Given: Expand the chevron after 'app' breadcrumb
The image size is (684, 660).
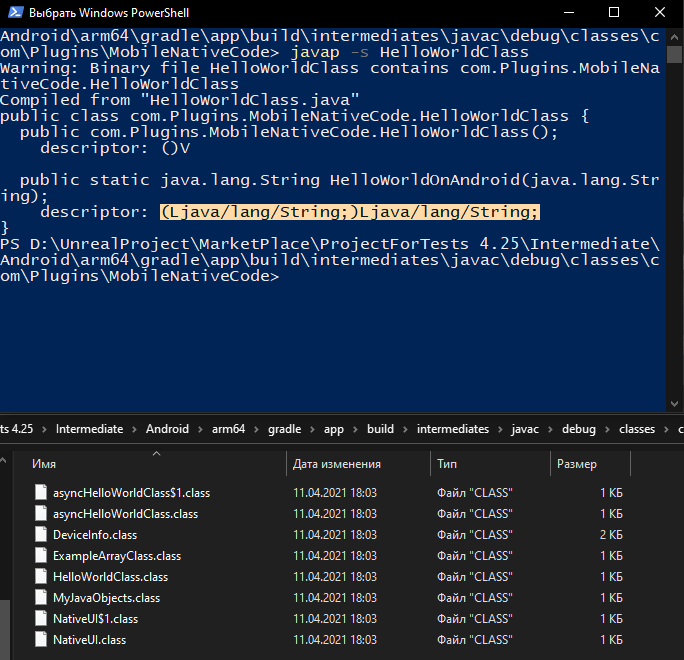Looking at the screenshot, I should point(356,430).
